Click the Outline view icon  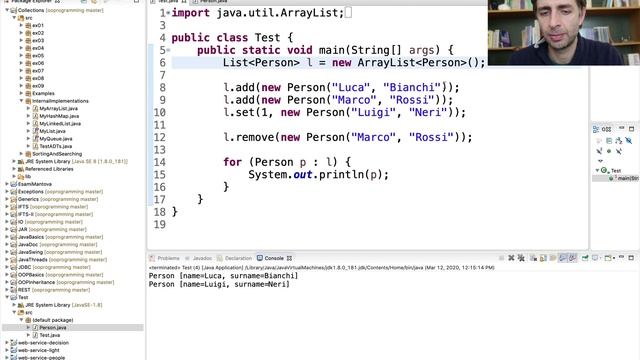tap(596, 129)
